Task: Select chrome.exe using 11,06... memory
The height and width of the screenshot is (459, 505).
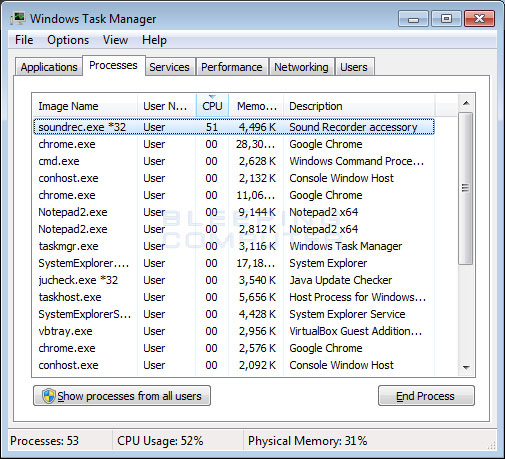Action: [x=234, y=195]
